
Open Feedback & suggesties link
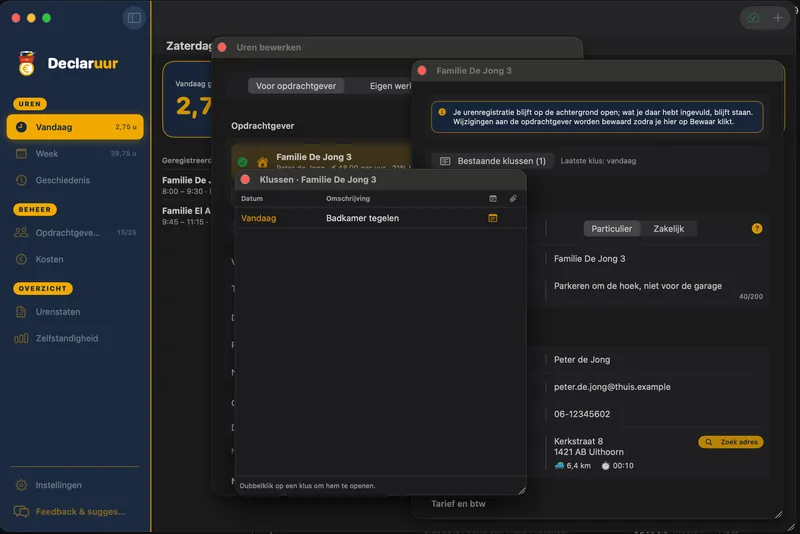75,512
